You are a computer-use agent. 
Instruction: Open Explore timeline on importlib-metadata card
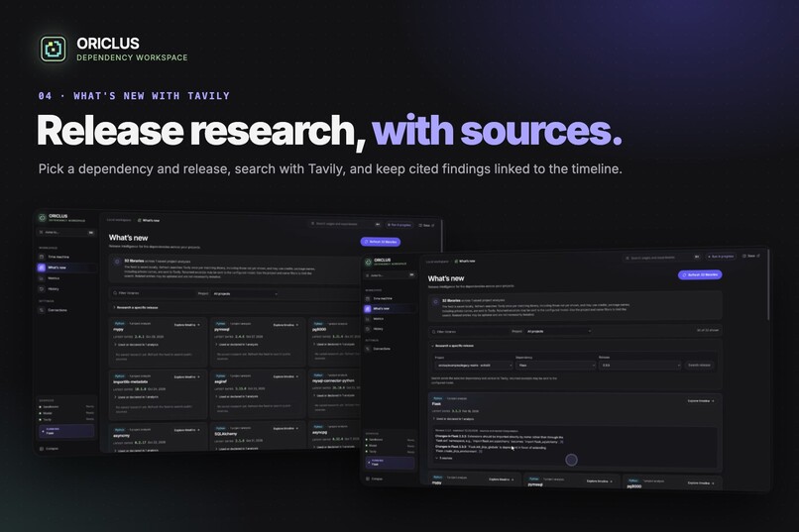187,377
